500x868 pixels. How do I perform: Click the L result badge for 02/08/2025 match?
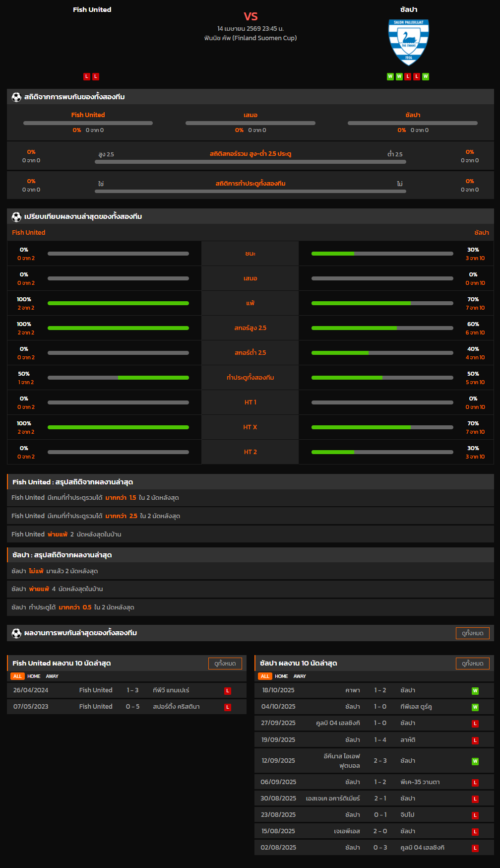pos(475,848)
